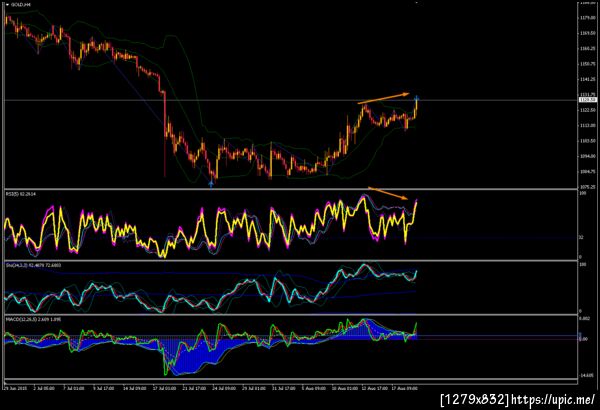Select the Stochastic indicator label
This screenshot has width=600, height=410.
[33, 265]
